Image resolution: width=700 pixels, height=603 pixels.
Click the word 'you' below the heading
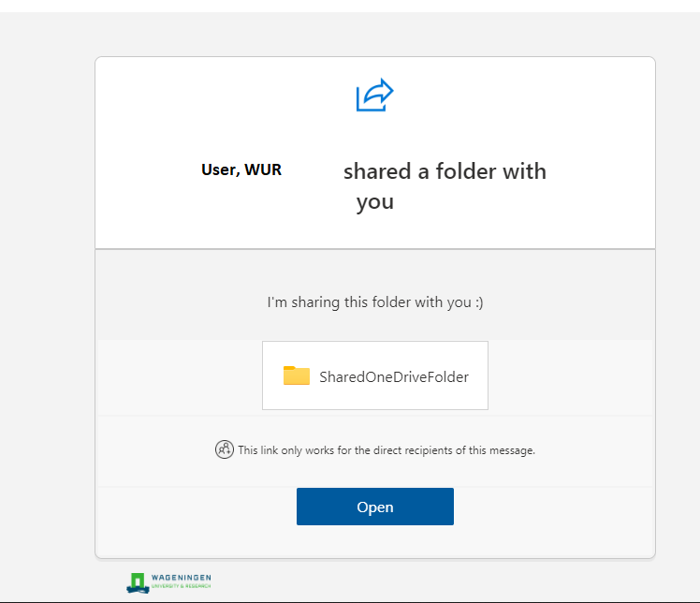[x=374, y=202]
